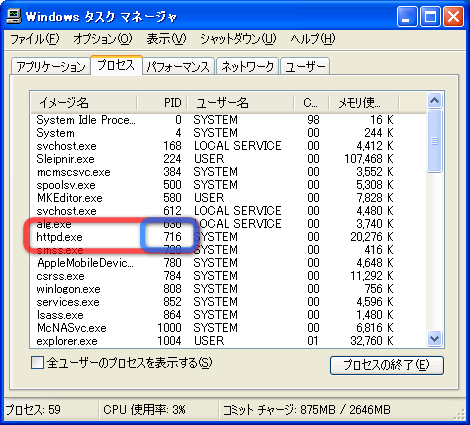The width and height of the screenshot is (470, 425).
Task: Click memory value 32,760 K
Action: tap(372, 341)
